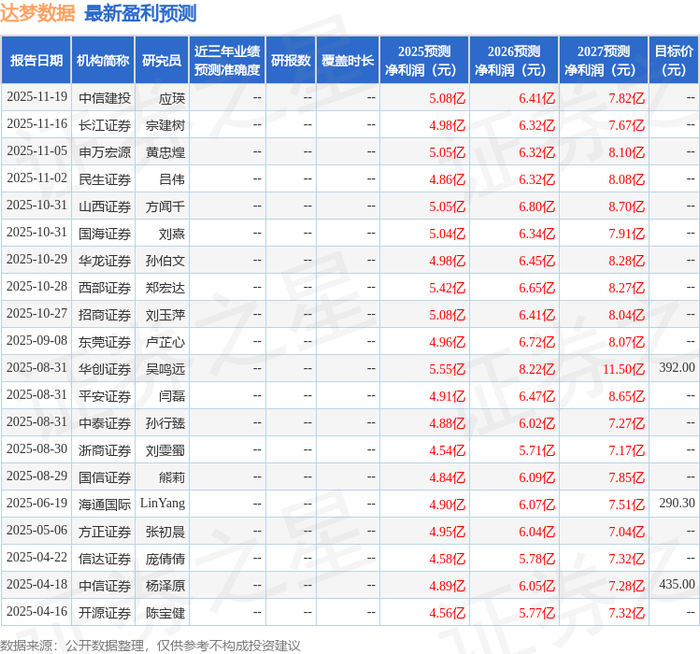Image resolution: width=700 pixels, height=654 pixels.
Task: Select the 东莞证券 institution cell
Action: pyautogui.click(x=104, y=342)
